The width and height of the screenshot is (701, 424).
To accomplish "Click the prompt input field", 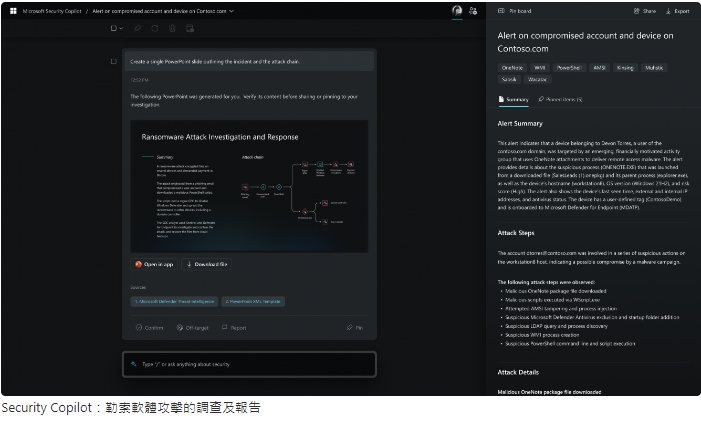I will point(250,364).
